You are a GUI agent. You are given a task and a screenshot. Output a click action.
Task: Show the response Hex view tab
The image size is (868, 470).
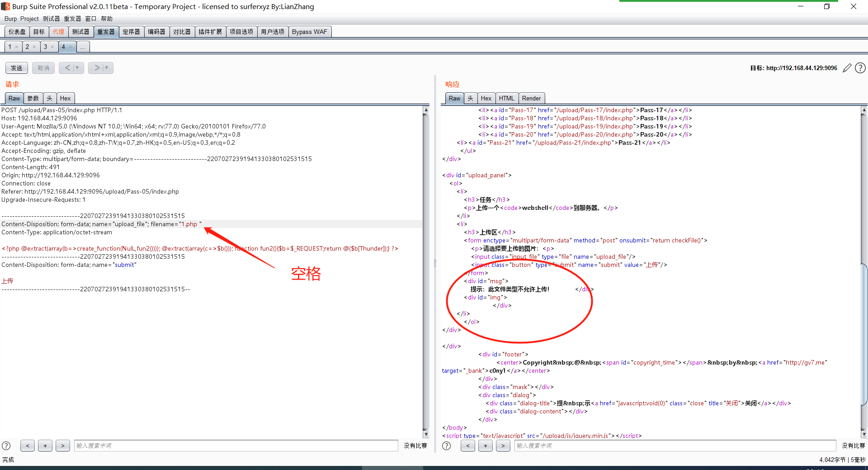[486, 98]
